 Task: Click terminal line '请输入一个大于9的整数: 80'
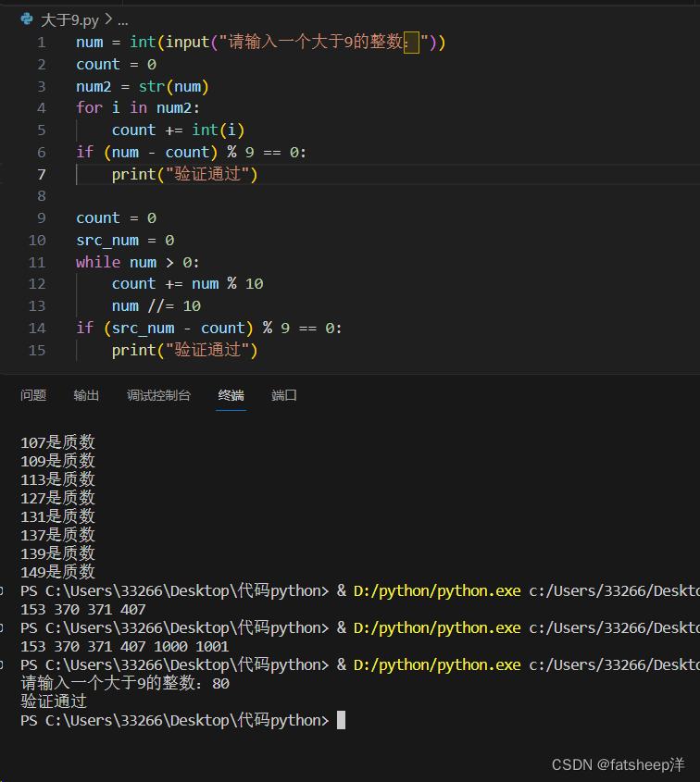coord(125,683)
